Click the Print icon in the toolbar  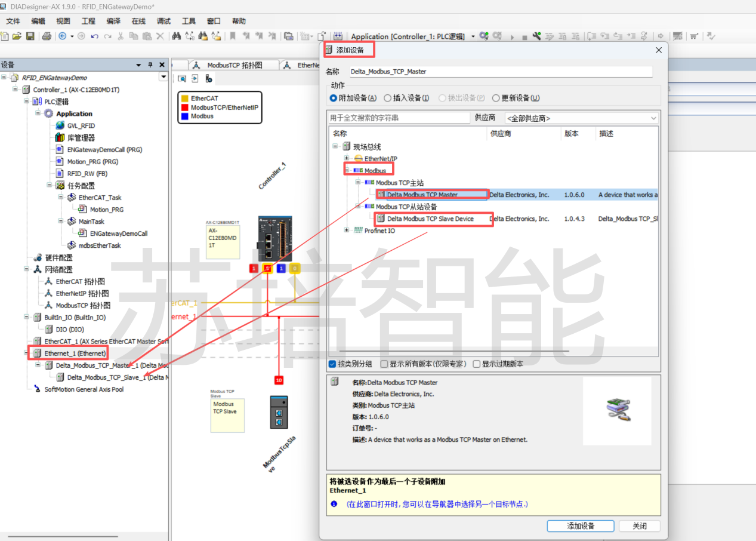47,36
